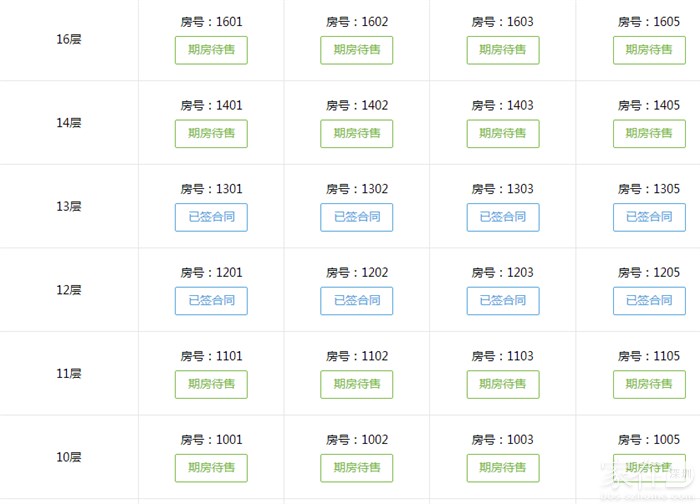
Task: Open 已签合同 status for room 1301
Action: 211,217
